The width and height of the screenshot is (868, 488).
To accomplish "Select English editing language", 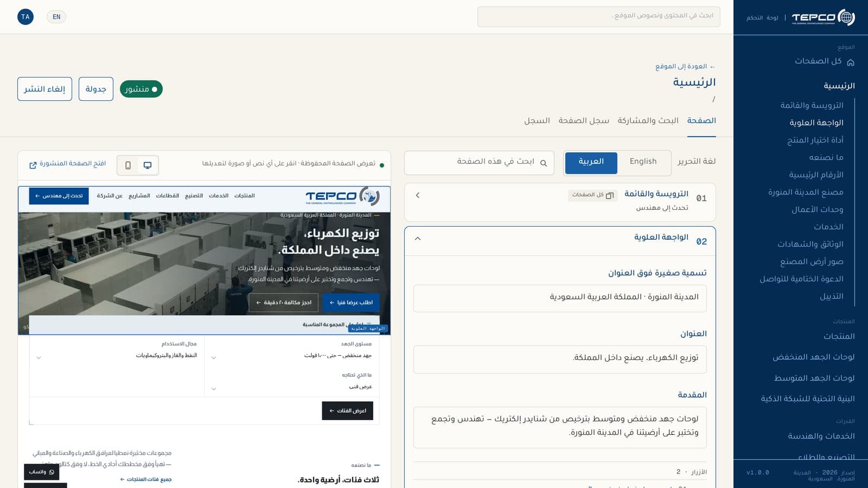I will (643, 162).
